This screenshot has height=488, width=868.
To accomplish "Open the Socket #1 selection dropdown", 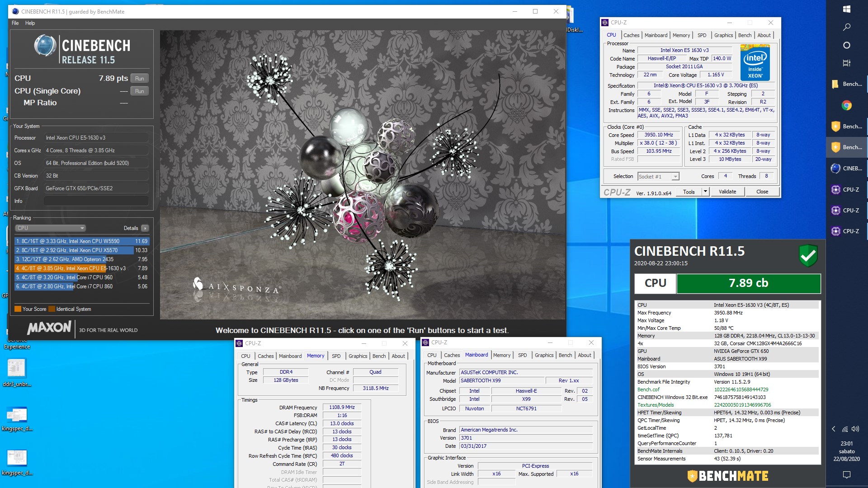I will pyautogui.click(x=658, y=177).
